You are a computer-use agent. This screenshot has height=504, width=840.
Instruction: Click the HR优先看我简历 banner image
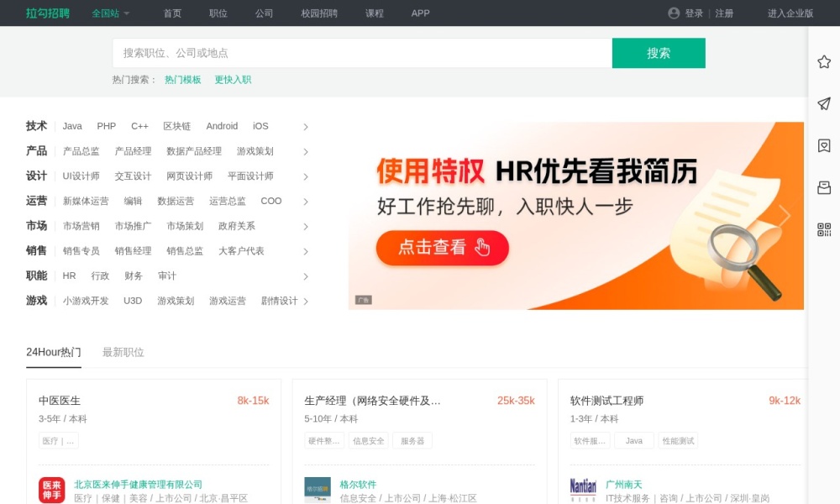coord(576,216)
